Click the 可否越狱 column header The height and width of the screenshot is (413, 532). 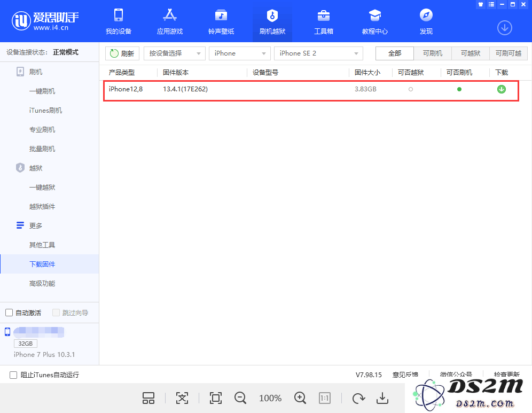[x=411, y=72]
